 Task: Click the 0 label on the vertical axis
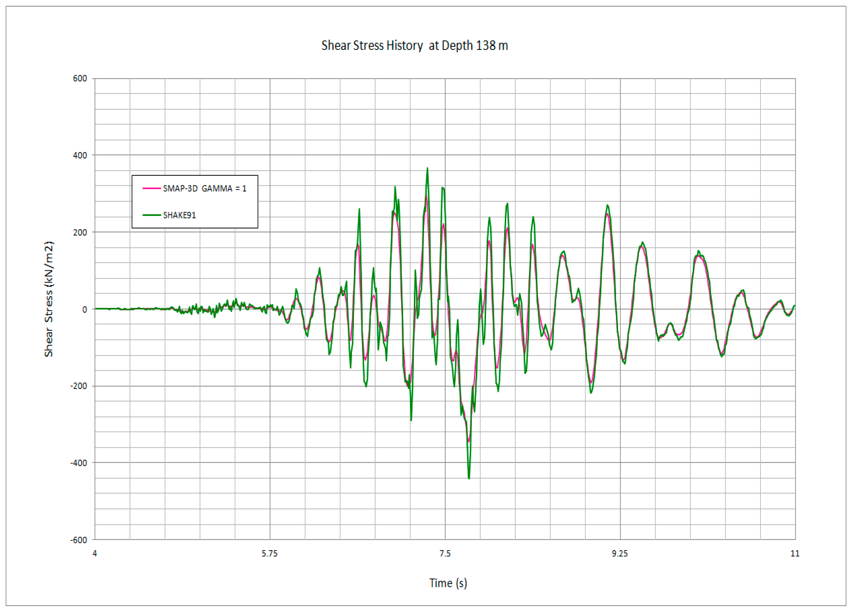tap(85, 310)
